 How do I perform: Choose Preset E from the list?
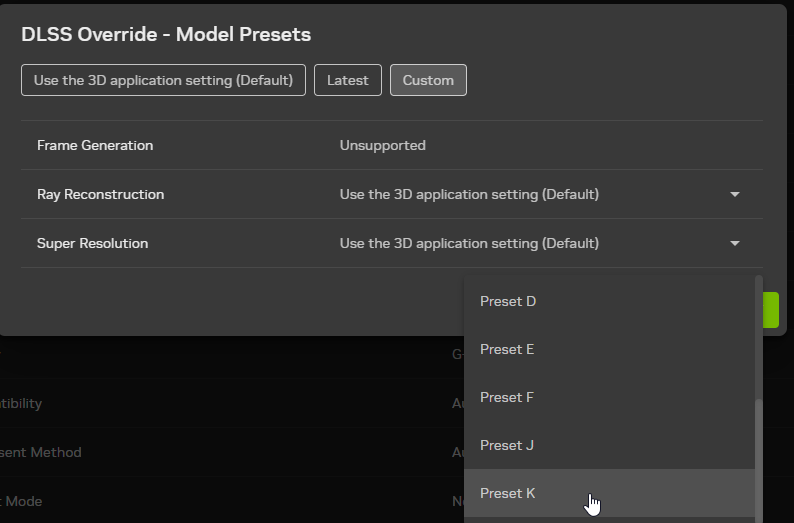pyautogui.click(x=609, y=349)
